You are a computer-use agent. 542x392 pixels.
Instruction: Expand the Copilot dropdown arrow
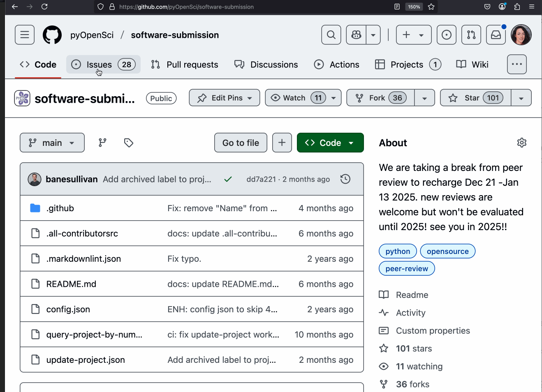[373, 35]
